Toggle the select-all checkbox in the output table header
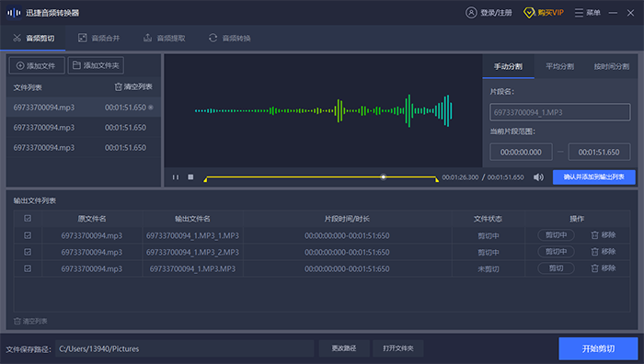Screen dimensions: 644x364 28,219
